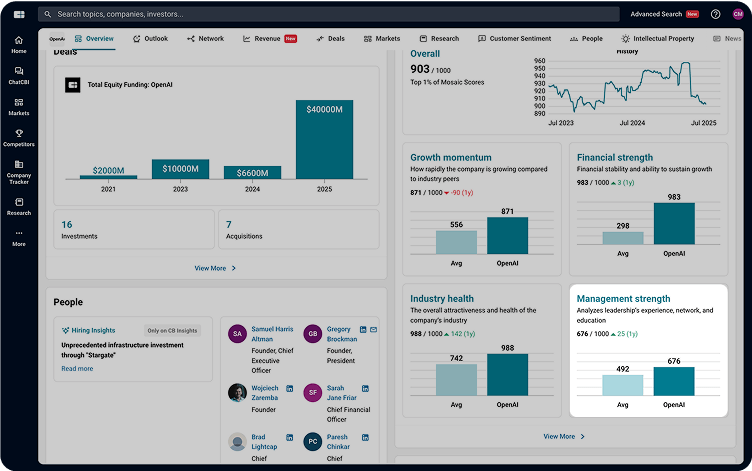Open the help question mark icon
The height and width of the screenshot is (471, 752).
pos(715,14)
